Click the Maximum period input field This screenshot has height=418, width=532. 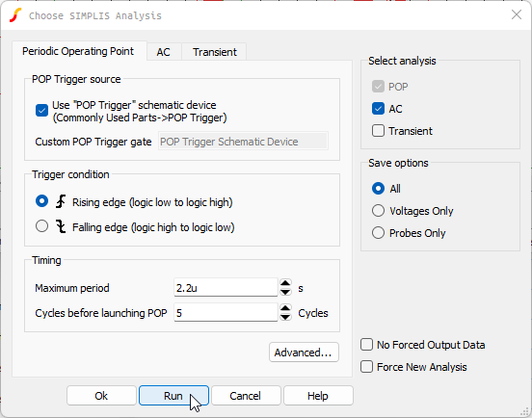point(226,287)
